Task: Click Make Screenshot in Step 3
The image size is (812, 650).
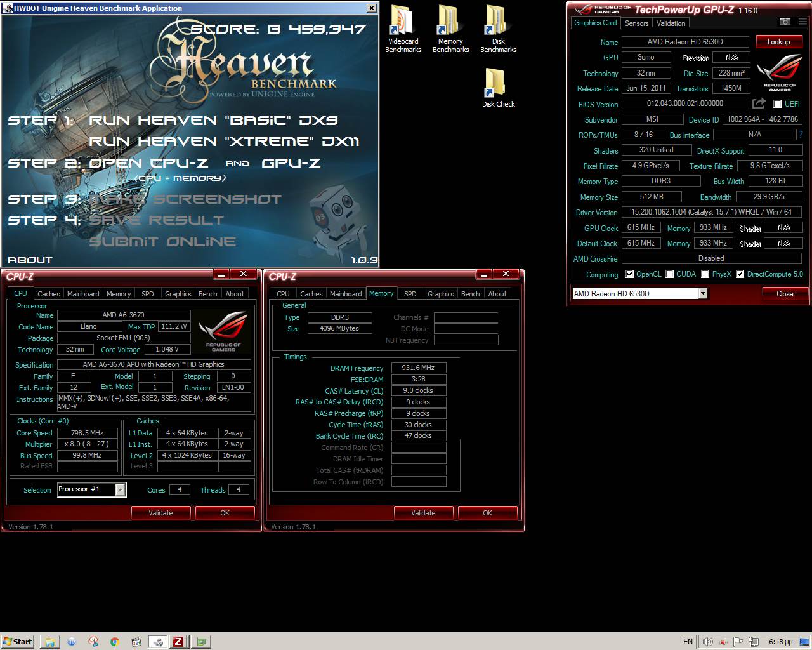Action: pyautogui.click(x=185, y=199)
